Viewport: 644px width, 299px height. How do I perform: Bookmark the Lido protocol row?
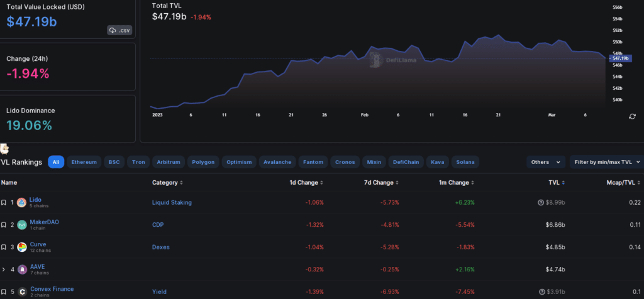(4, 203)
